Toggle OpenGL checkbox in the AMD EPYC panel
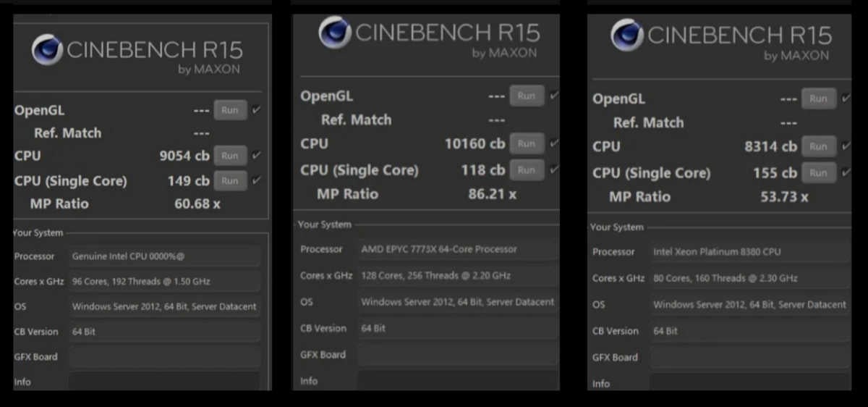868x407 pixels. tap(554, 96)
